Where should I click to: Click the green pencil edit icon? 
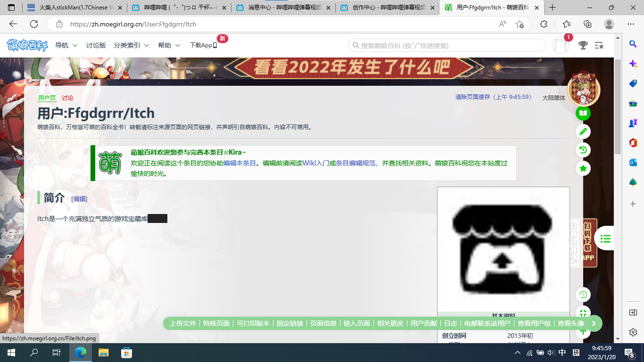(x=583, y=132)
